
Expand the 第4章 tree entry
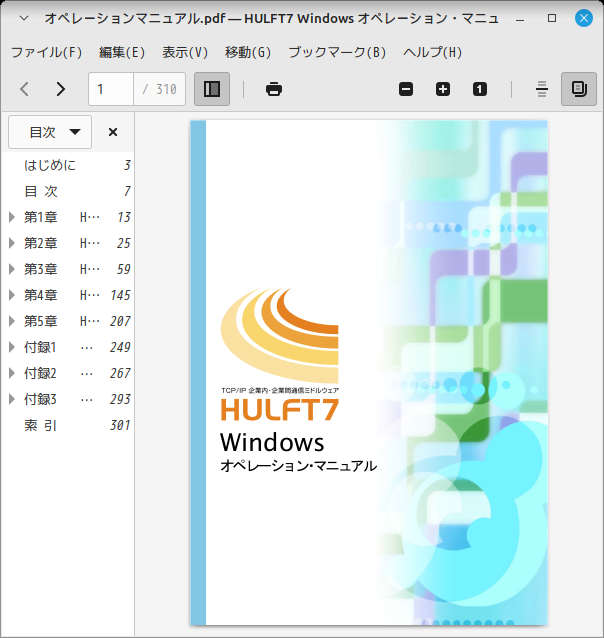[12, 295]
